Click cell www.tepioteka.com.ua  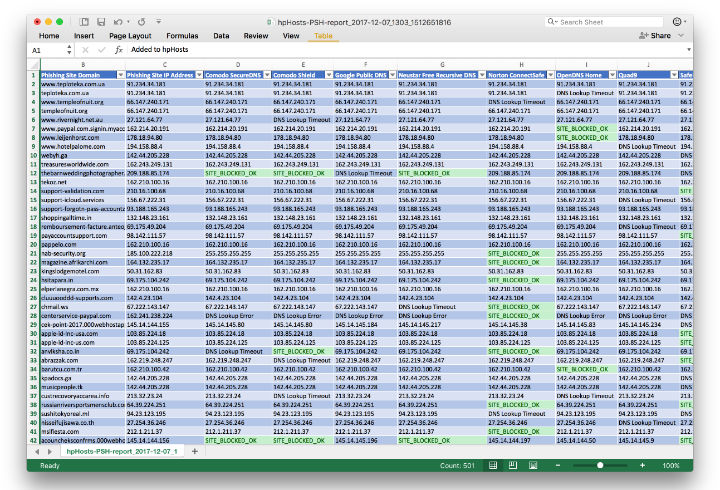pyautogui.click(x=83, y=84)
